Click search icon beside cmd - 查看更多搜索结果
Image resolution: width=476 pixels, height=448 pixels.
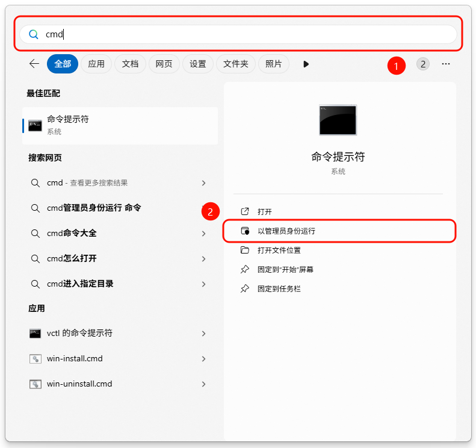coord(36,183)
